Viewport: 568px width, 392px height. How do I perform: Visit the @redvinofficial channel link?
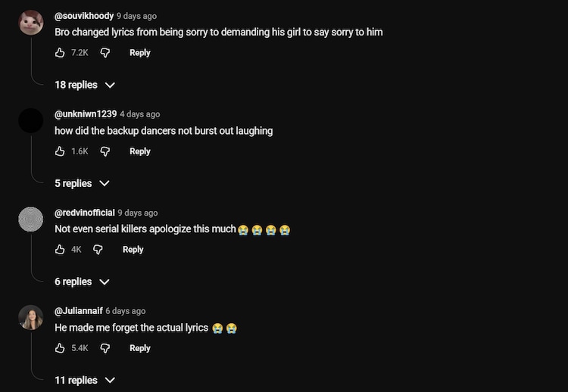coord(85,213)
